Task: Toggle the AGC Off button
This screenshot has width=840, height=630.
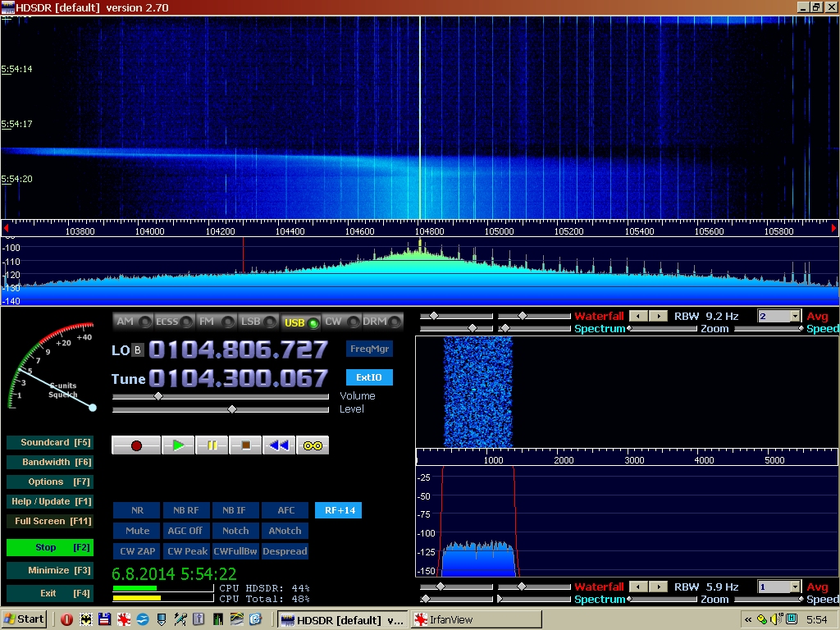Action: [185, 531]
